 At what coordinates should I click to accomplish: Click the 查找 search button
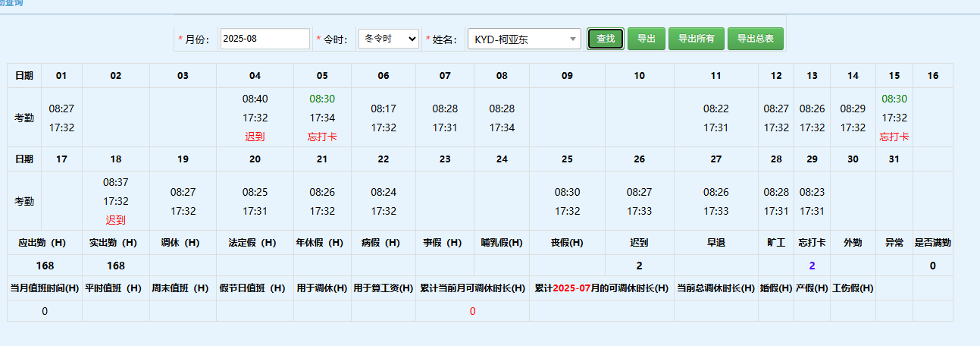pyautogui.click(x=605, y=39)
